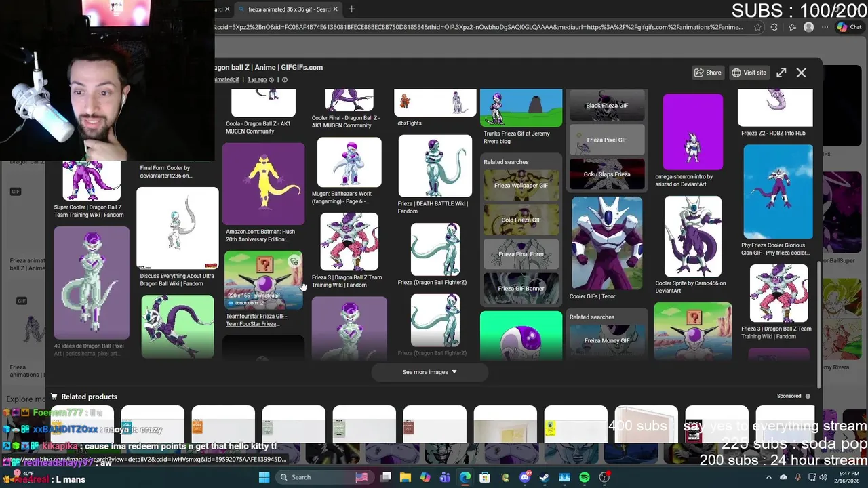The width and height of the screenshot is (868, 488).
Task: Open Phy Frieza Cooler Glorious Clan thumbnail
Action: pos(778,192)
